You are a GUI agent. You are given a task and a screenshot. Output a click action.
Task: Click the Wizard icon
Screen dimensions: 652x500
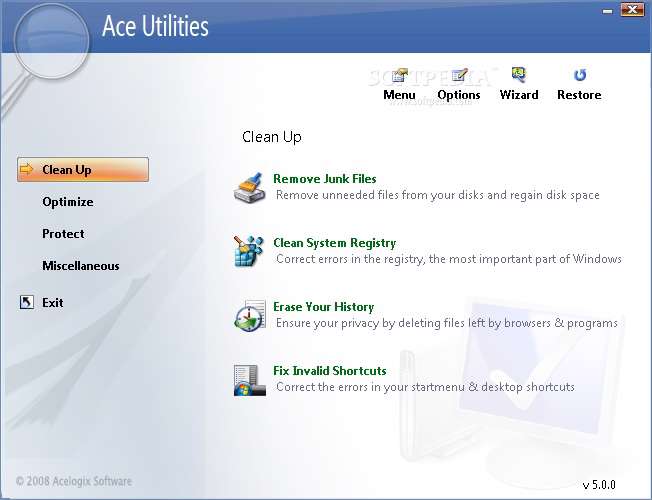(x=519, y=75)
